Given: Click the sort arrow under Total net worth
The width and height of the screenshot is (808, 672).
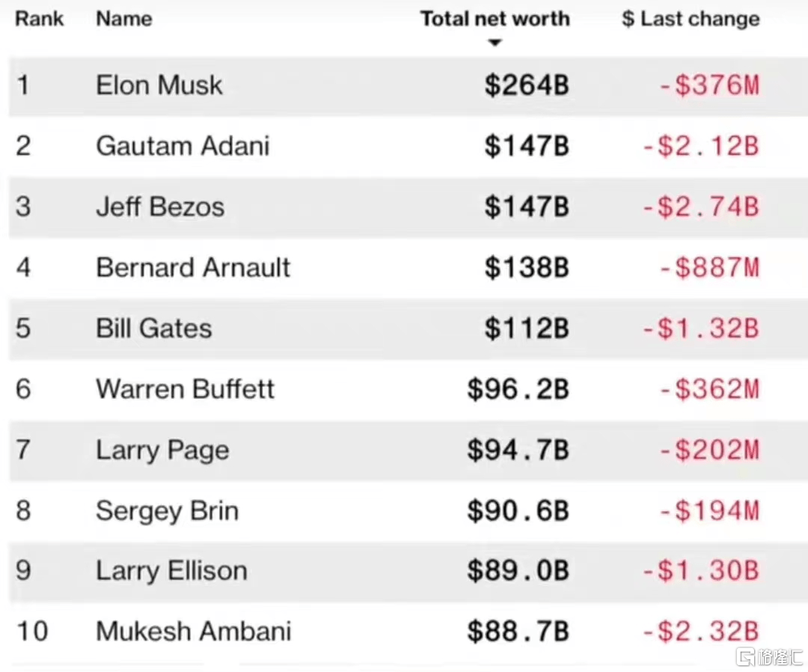Looking at the screenshot, I should tap(494, 43).
